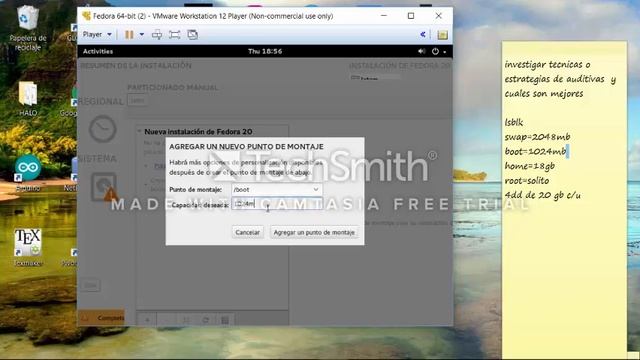Click the sticky note text 'home=18gb'
Screen dimensions: 640x360
point(529,166)
